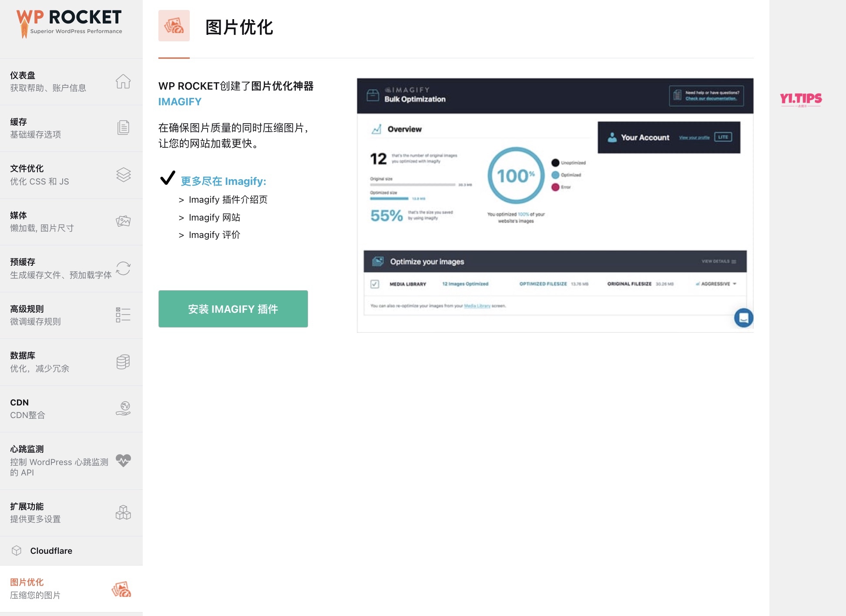Click the Imagify Bulk Optimization screenshot
Image resolution: width=846 pixels, height=616 pixels.
point(555,205)
